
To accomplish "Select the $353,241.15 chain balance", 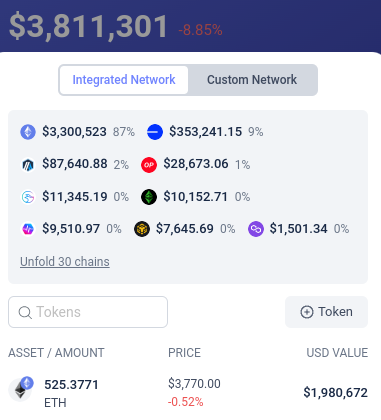I will 205,132.
